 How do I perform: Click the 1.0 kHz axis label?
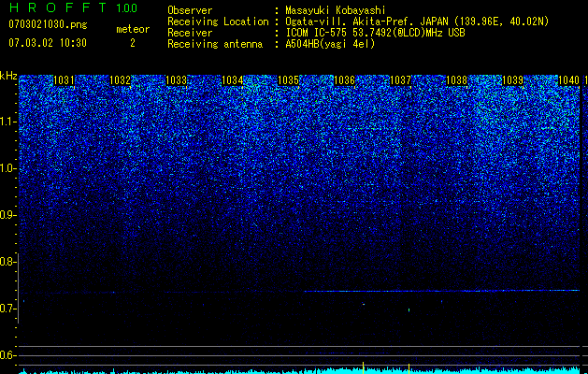[8, 168]
